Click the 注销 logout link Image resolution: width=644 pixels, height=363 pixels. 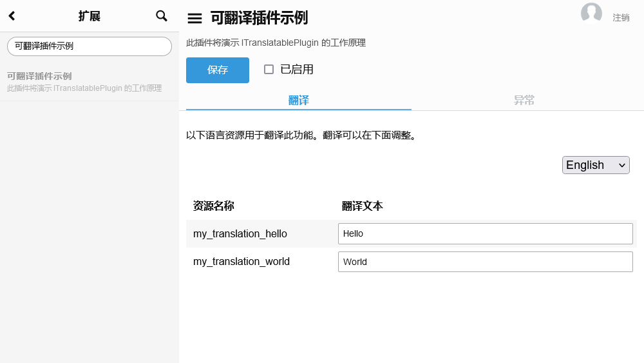[621, 17]
